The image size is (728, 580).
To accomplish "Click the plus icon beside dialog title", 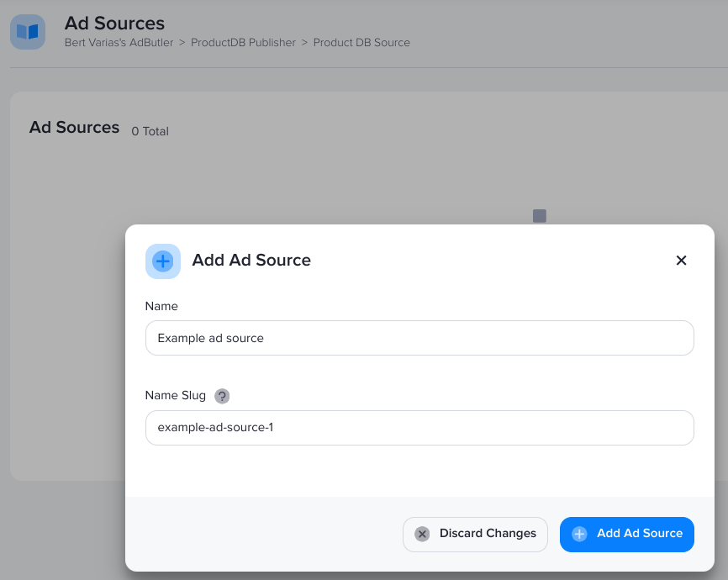I will (163, 261).
